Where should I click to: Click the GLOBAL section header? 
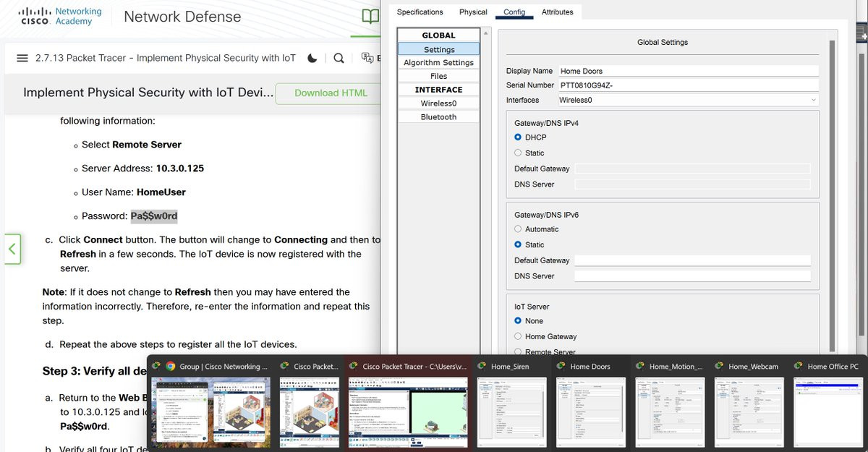(x=439, y=35)
